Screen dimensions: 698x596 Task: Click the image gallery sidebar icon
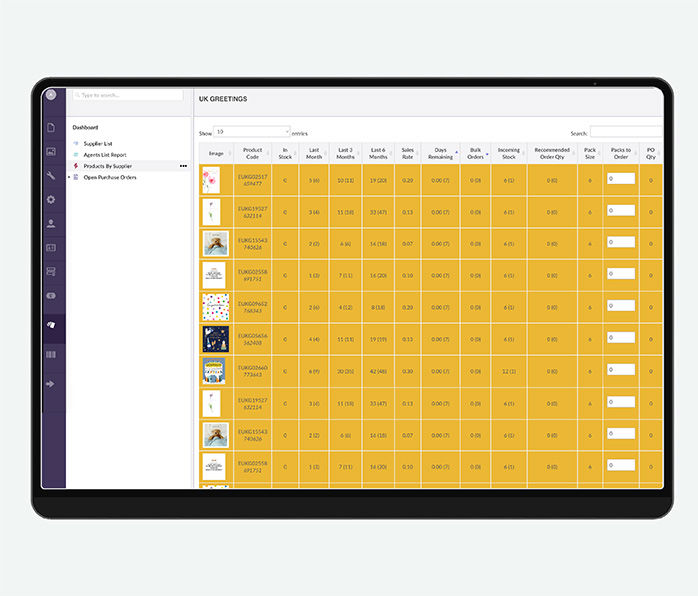click(x=51, y=152)
